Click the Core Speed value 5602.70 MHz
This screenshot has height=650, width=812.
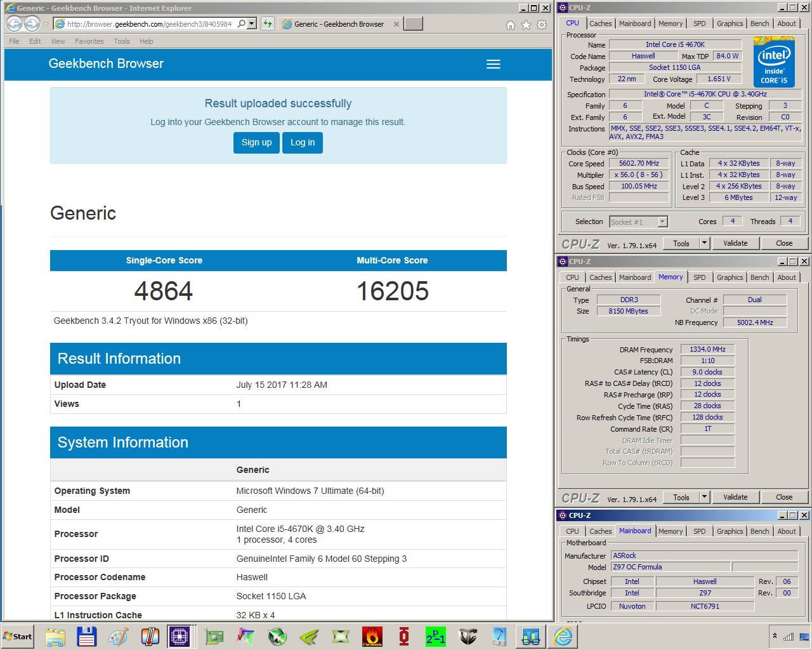639,163
